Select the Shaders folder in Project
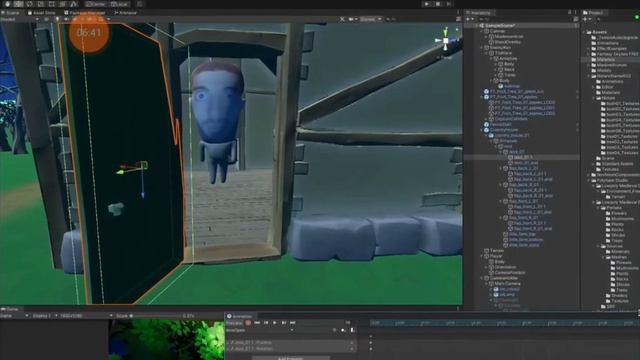Image resolution: width=640 pixels, height=360 pixels. pos(616,296)
